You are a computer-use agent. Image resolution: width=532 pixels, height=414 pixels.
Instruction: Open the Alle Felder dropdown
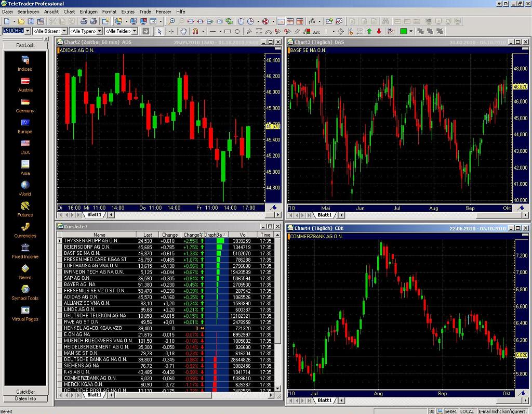[135, 31]
